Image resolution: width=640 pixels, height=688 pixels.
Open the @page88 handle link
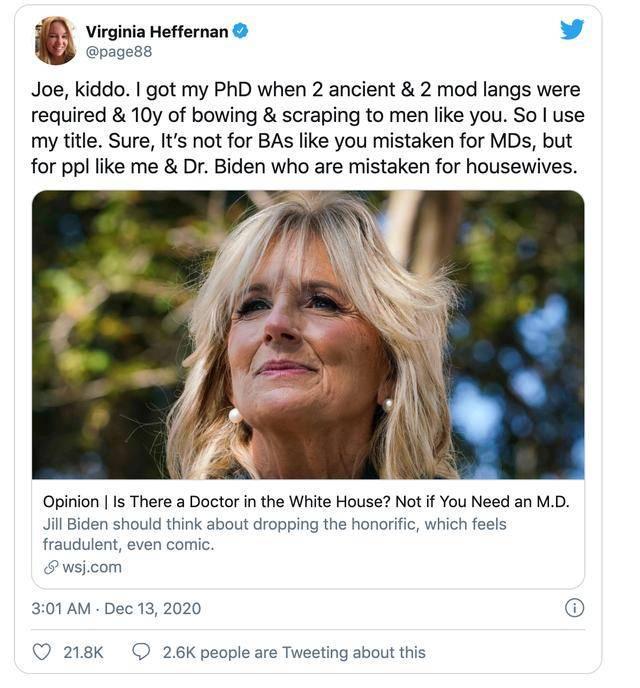click(x=119, y=52)
